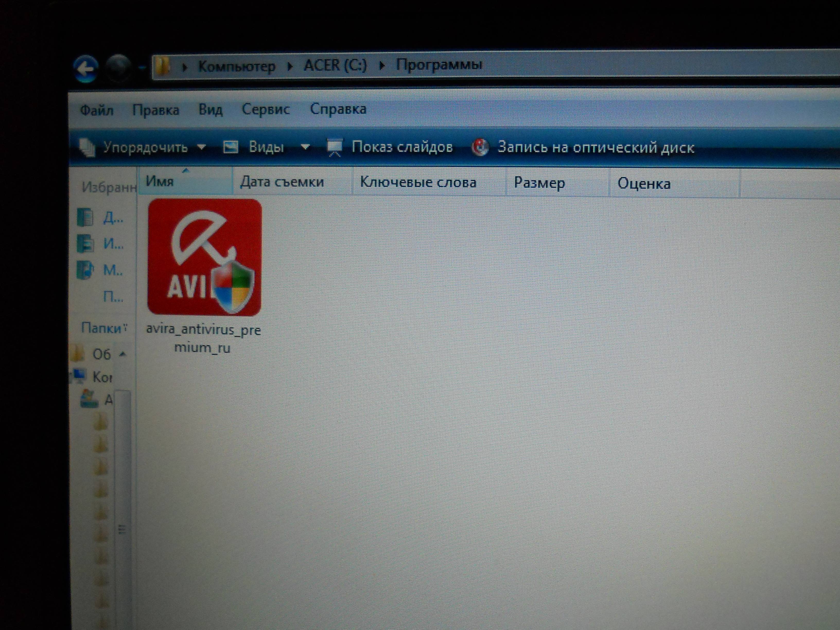
Task: Sort by the Дата съемки column header
Action: point(293,182)
